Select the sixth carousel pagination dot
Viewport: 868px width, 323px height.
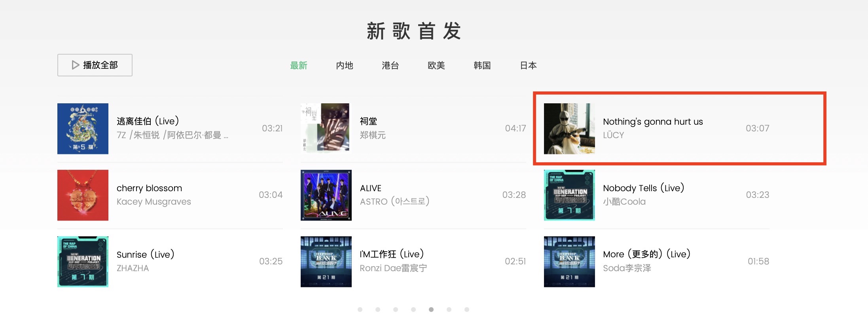[449, 310]
